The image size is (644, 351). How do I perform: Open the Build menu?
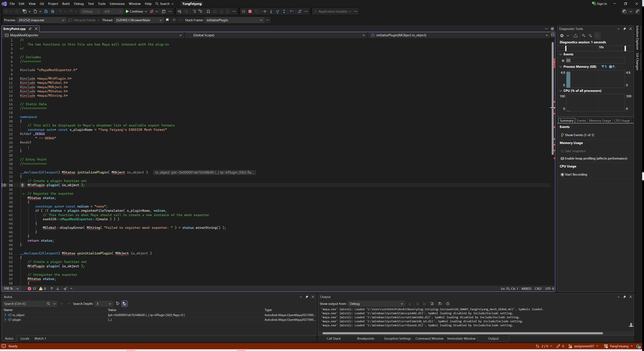[x=66, y=4]
